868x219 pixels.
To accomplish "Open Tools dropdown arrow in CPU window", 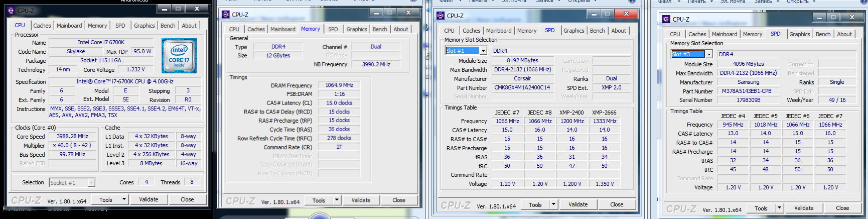I will point(124,199).
